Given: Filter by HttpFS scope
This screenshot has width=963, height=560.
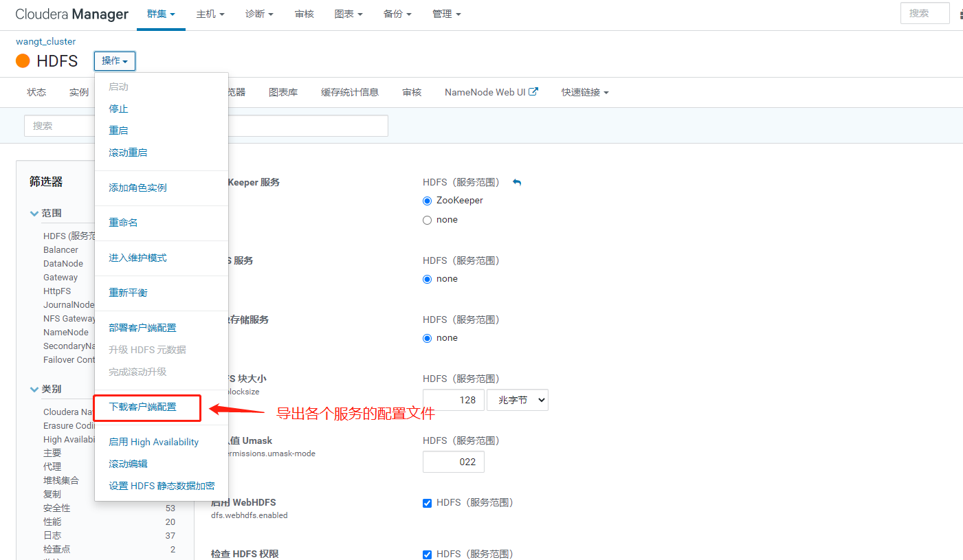Looking at the screenshot, I should pos(57,291).
